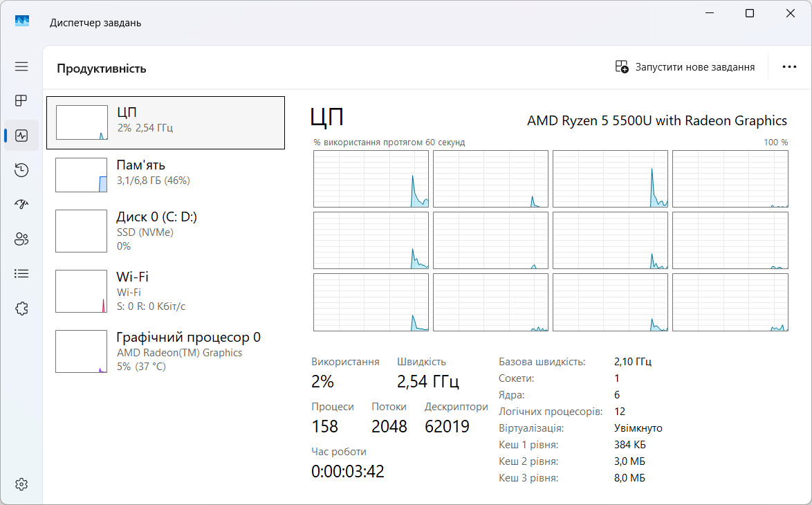The image size is (812, 505).
Task: Open the Services puzzle-piece icon
Action: [21, 308]
